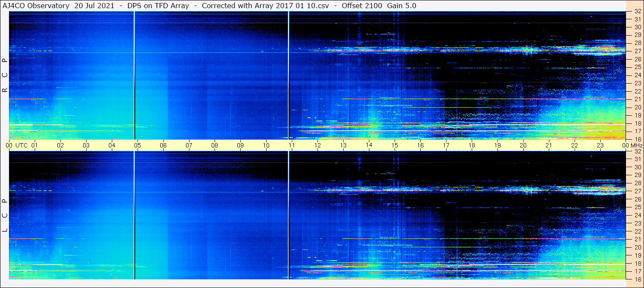Select hour 02 on the time axis

pos(60,145)
